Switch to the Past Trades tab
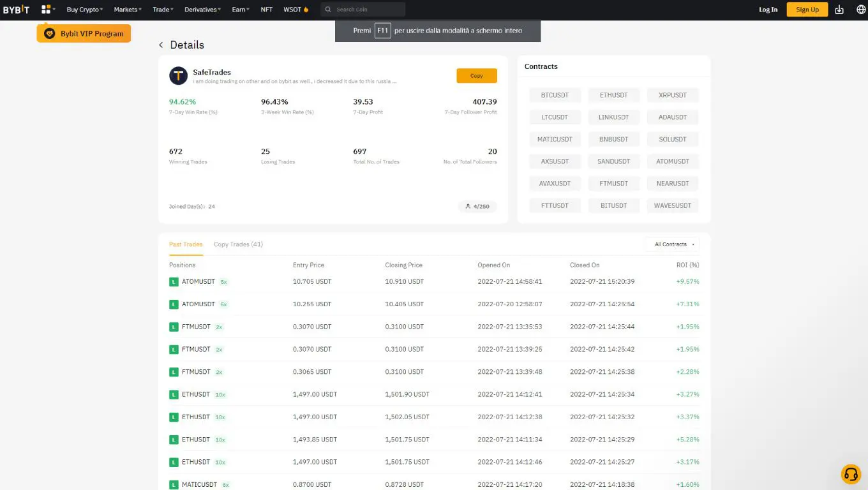Viewport: 868px width, 490px height. 186,244
